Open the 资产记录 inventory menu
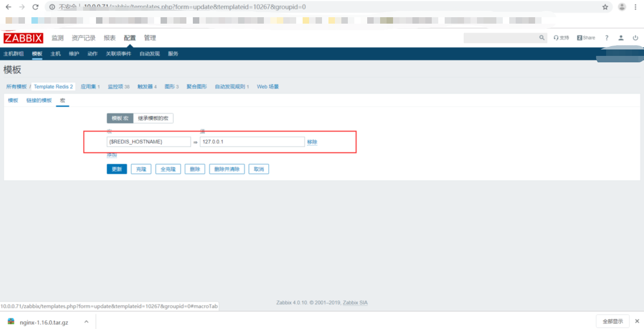644x329 pixels. [84, 38]
